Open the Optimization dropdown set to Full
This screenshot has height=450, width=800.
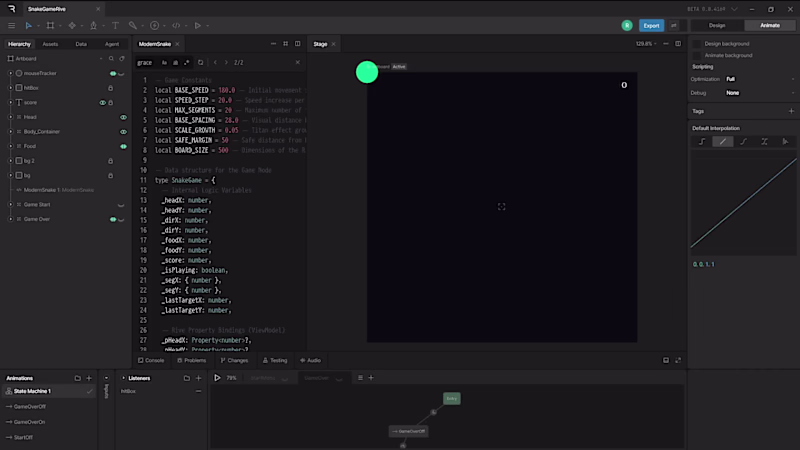coord(760,79)
